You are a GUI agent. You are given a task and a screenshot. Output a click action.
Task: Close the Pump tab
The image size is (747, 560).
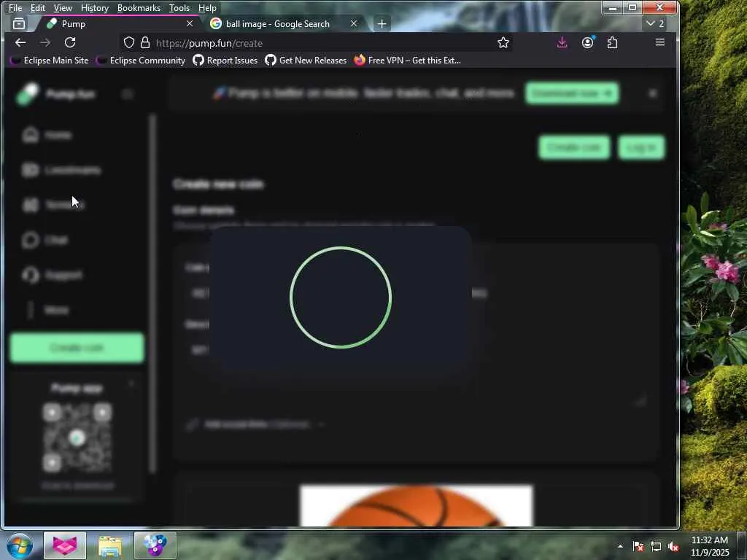tap(190, 23)
